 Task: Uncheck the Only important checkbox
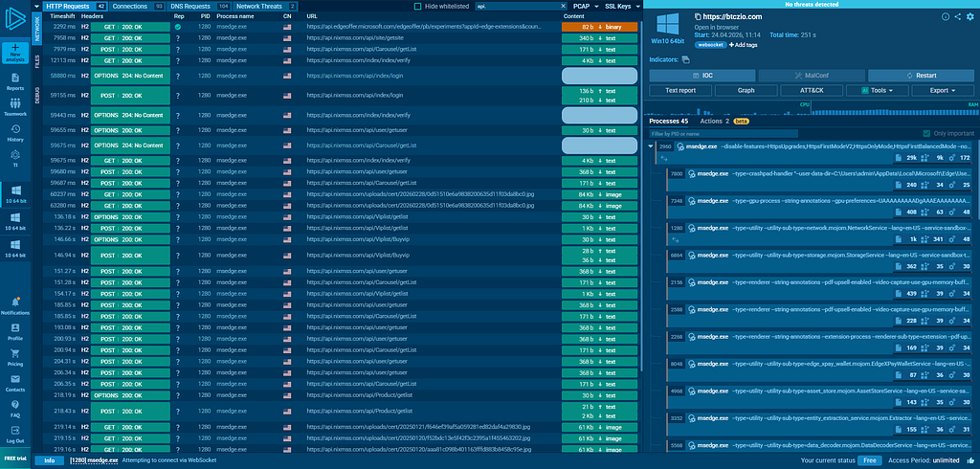point(926,134)
